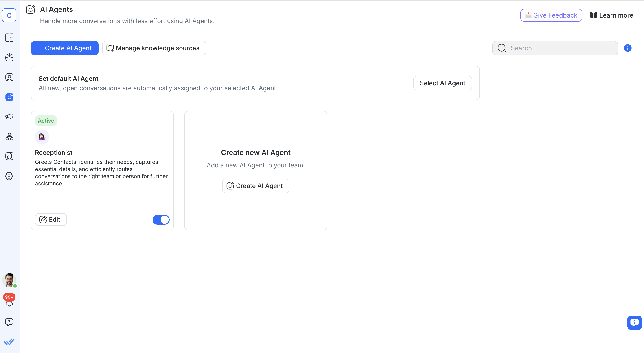Open the Settings gear icon in sidebar
Viewport: 644px width, 353px height.
point(9,176)
